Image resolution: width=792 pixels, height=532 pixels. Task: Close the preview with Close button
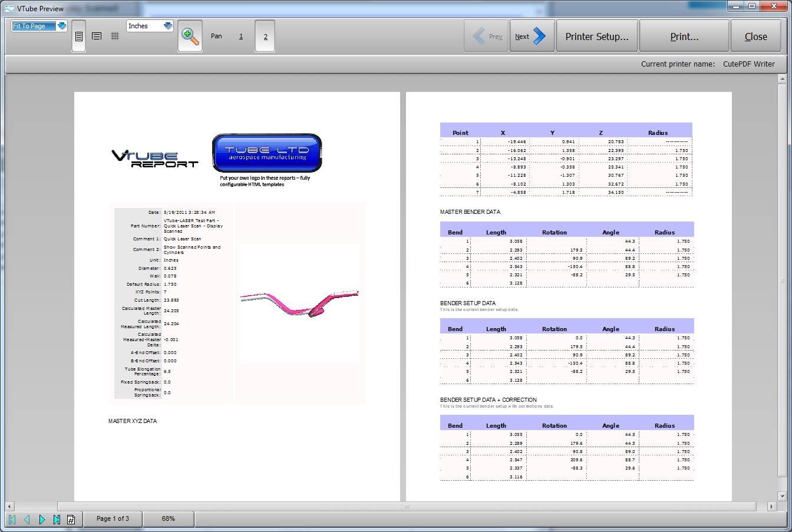(755, 37)
